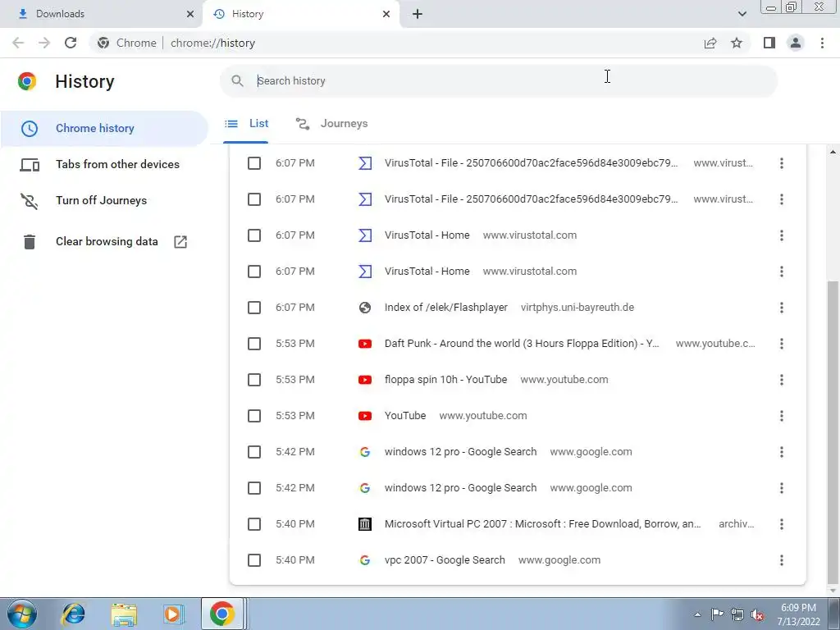Close the History tab
Viewport: 840px width, 630px height.
click(x=386, y=14)
